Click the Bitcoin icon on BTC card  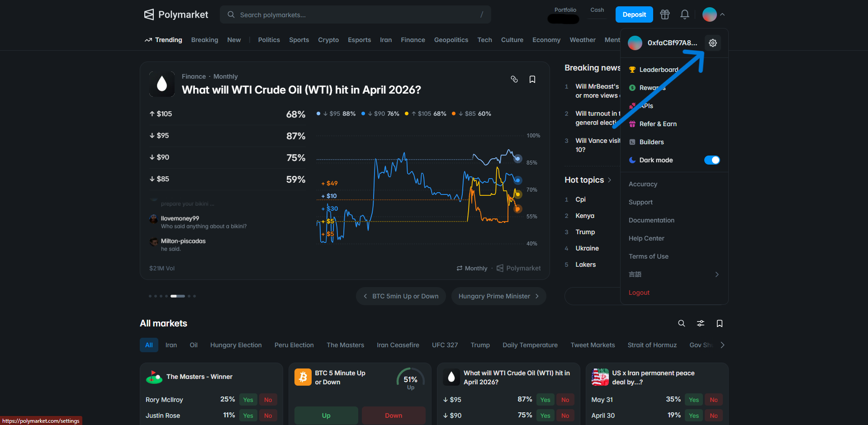[303, 377]
